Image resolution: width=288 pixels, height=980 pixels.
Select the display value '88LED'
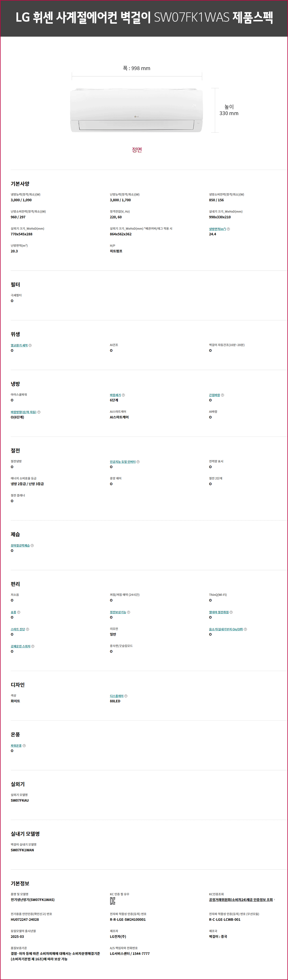115,701
